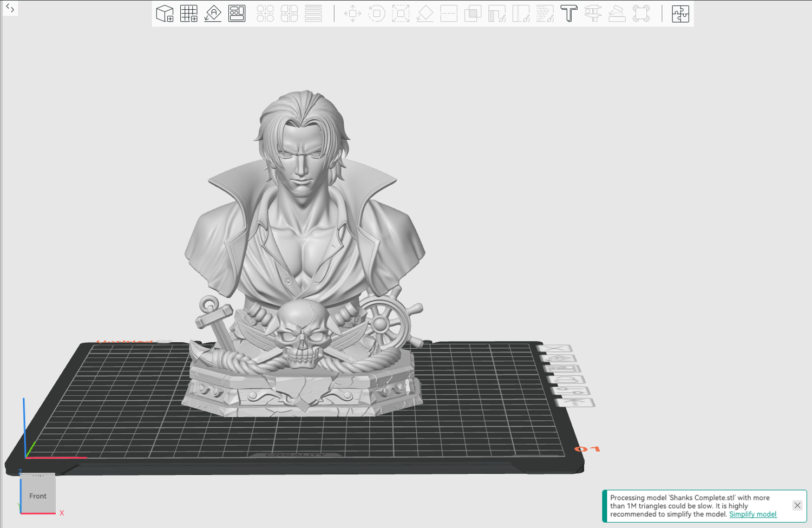Screen dimensions: 812x528
Task: Select the Rotate tool
Action: 377,14
